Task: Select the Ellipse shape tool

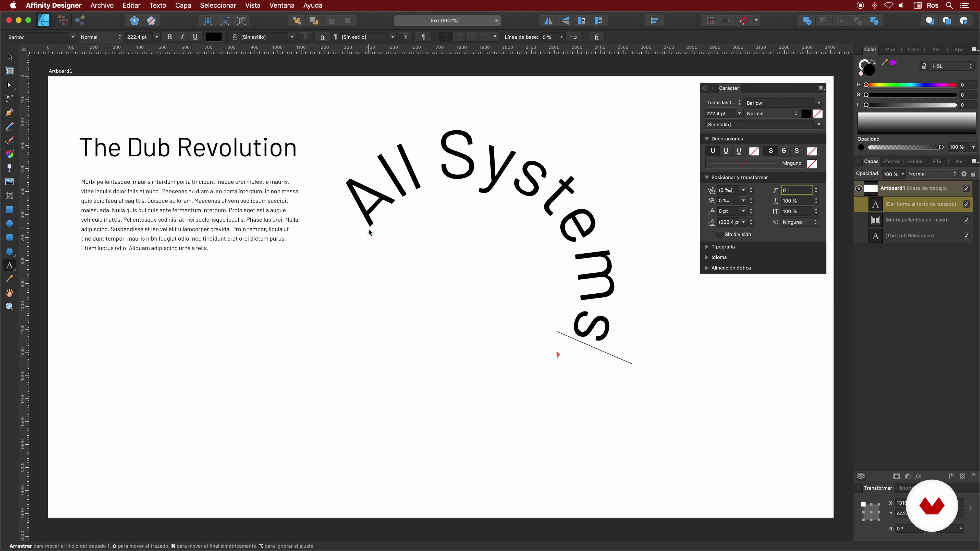Action: click(9, 224)
